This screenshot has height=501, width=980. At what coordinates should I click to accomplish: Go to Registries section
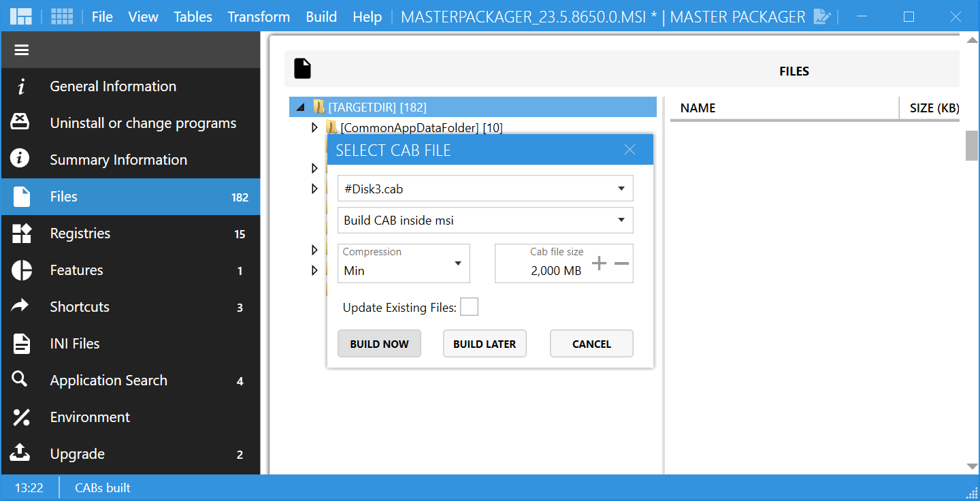[x=131, y=233]
